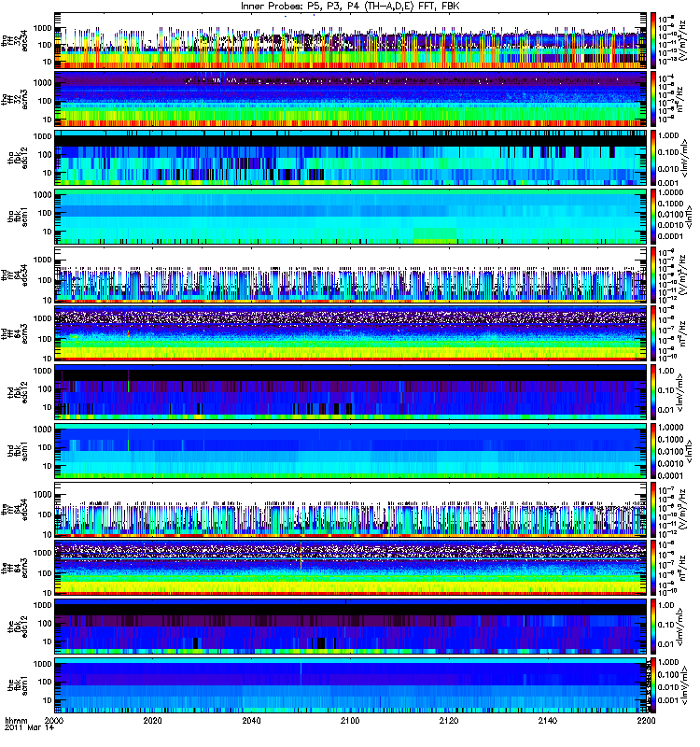
Task: Click the 2140 time axis label
Action: click(x=547, y=720)
